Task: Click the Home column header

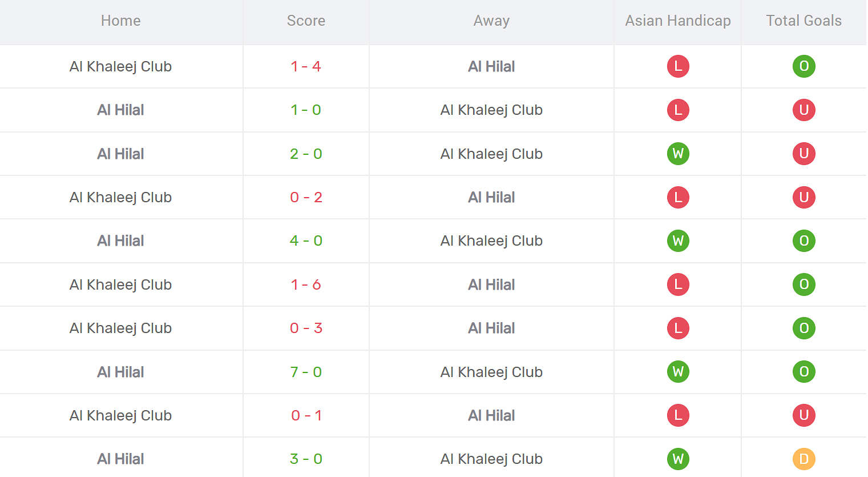Action: [x=120, y=21]
